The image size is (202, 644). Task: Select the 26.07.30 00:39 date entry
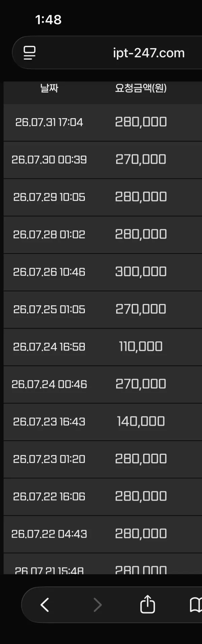point(49,160)
